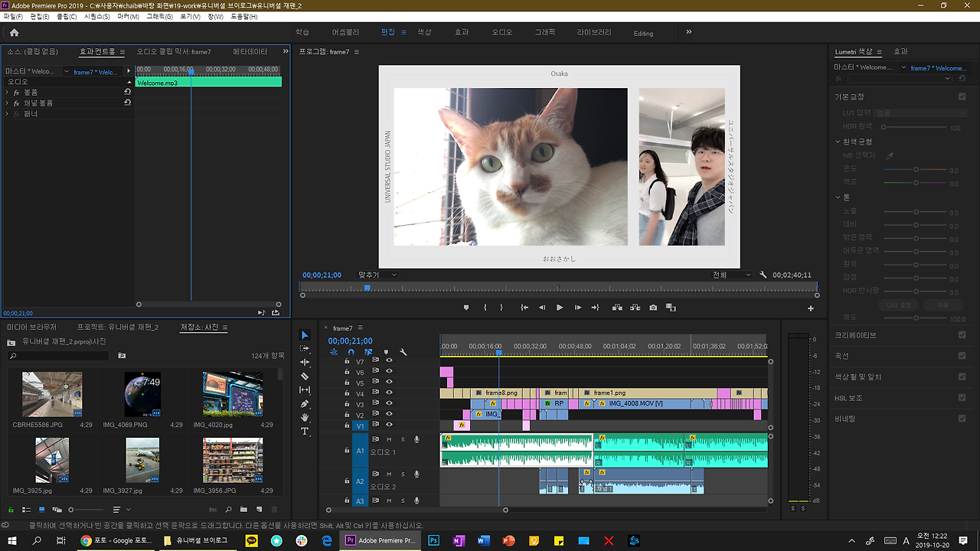
Task: Click the Add Marker button in the Program monitor
Action: (466, 308)
